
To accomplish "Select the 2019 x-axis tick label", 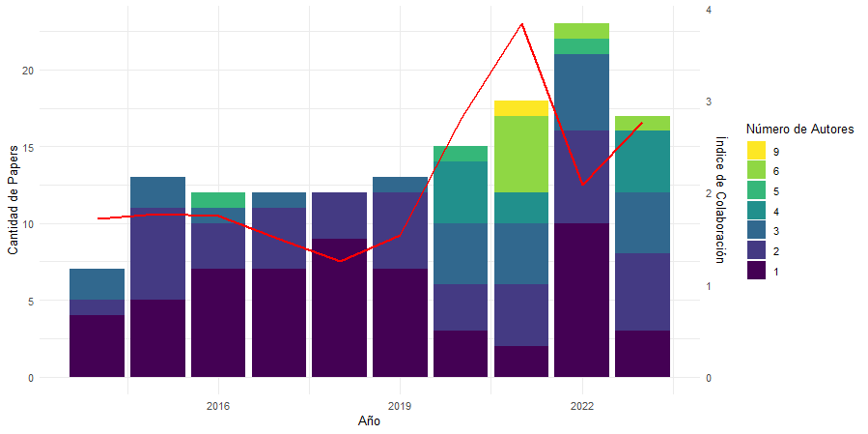I will click(x=400, y=406).
